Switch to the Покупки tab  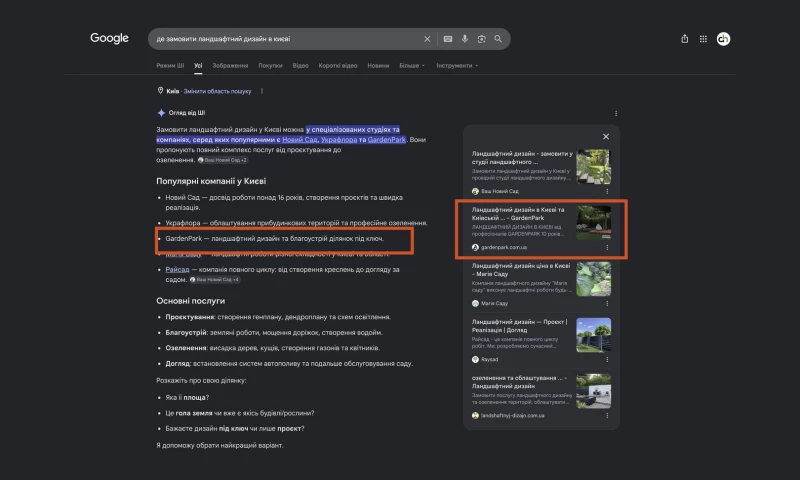click(270, 65)
